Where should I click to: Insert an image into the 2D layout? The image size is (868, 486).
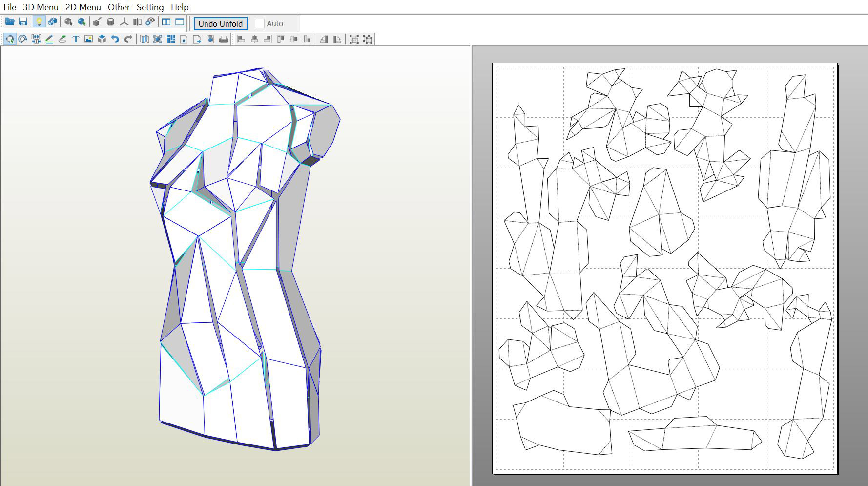click(88, 39)
